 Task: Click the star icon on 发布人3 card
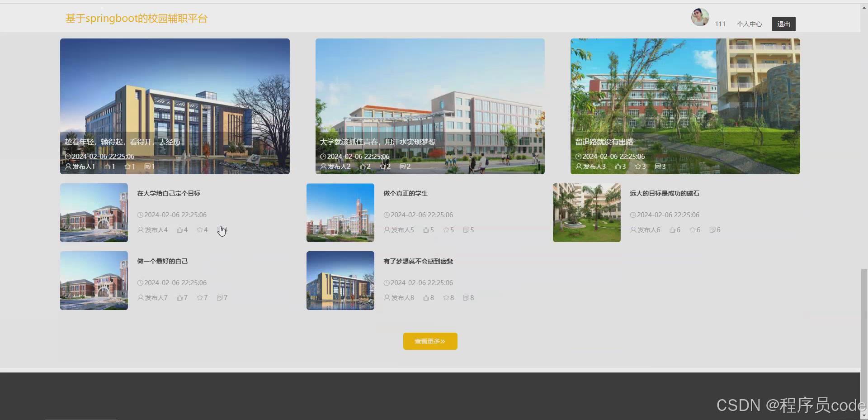[x=638, y=167]
